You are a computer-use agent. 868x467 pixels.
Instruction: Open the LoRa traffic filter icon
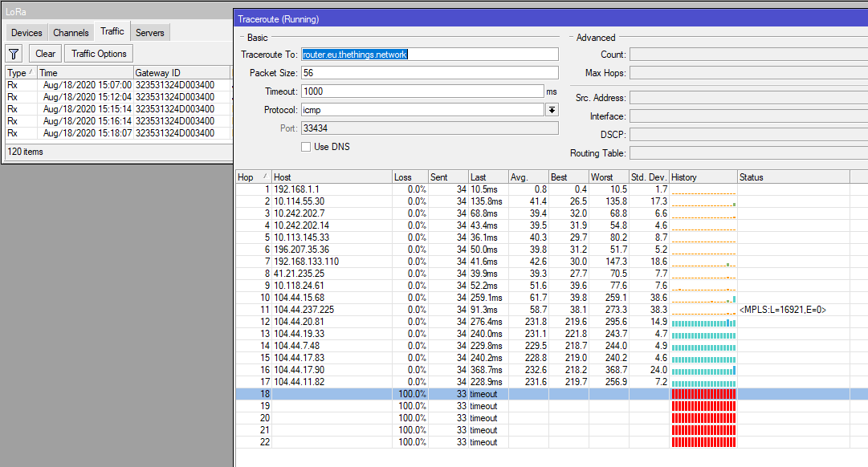click(x=14, y=54)
